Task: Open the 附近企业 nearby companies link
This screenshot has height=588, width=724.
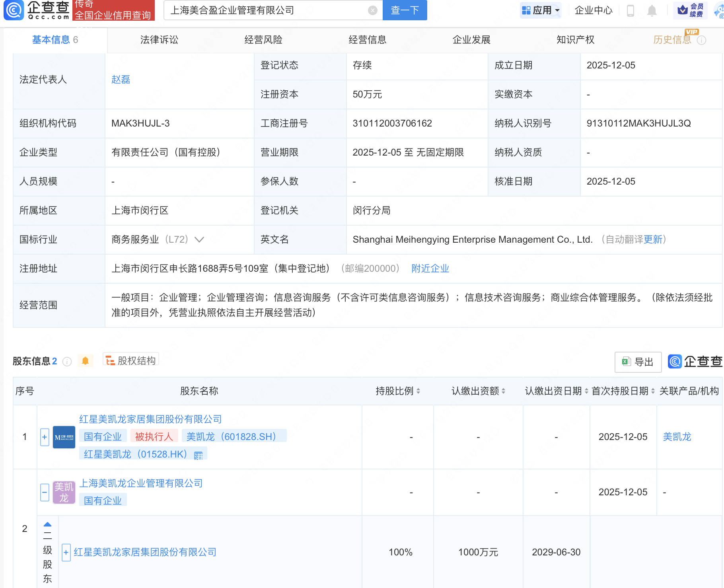Action: point(430,269)
